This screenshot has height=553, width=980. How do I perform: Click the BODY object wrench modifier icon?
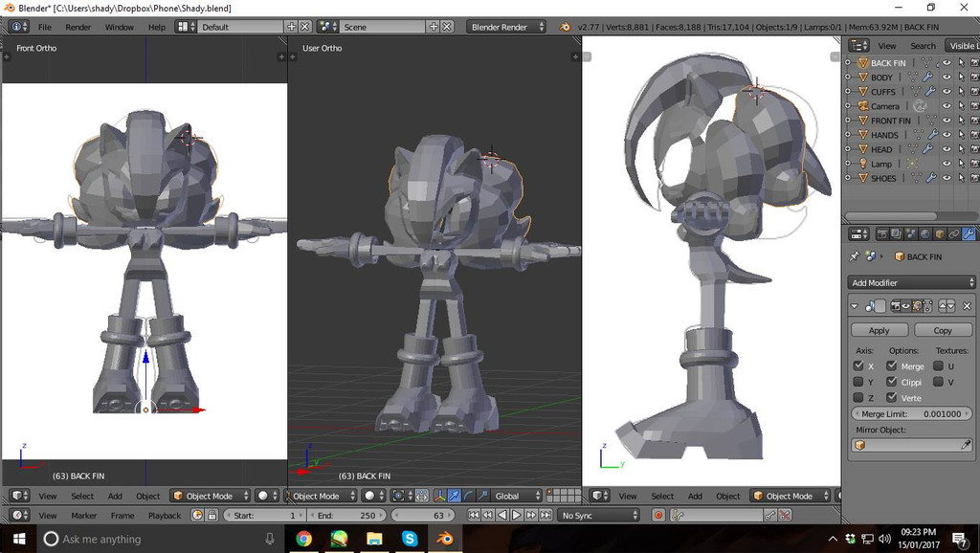tap(927, 77)
